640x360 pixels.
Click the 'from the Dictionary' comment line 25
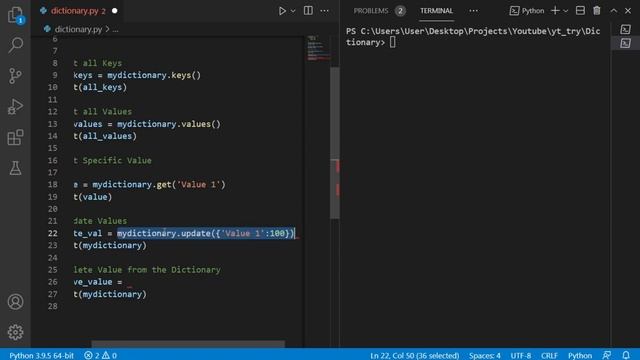(x=174, y=270)
